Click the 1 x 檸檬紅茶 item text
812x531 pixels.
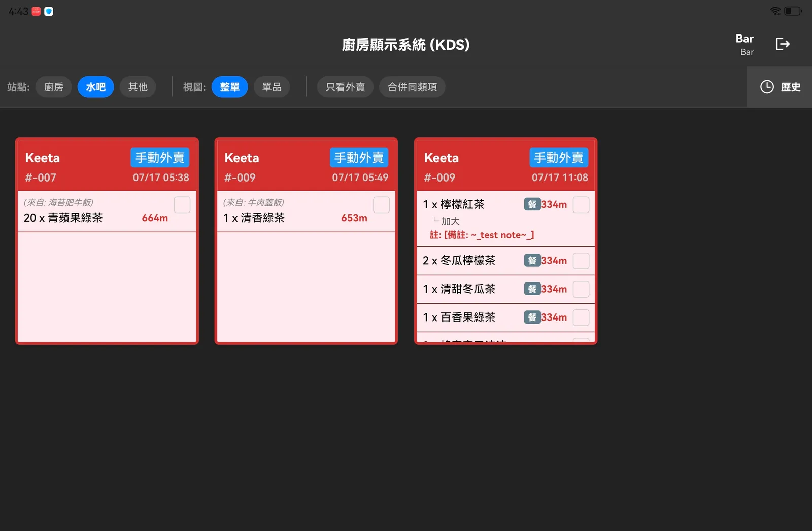[454, 204]
